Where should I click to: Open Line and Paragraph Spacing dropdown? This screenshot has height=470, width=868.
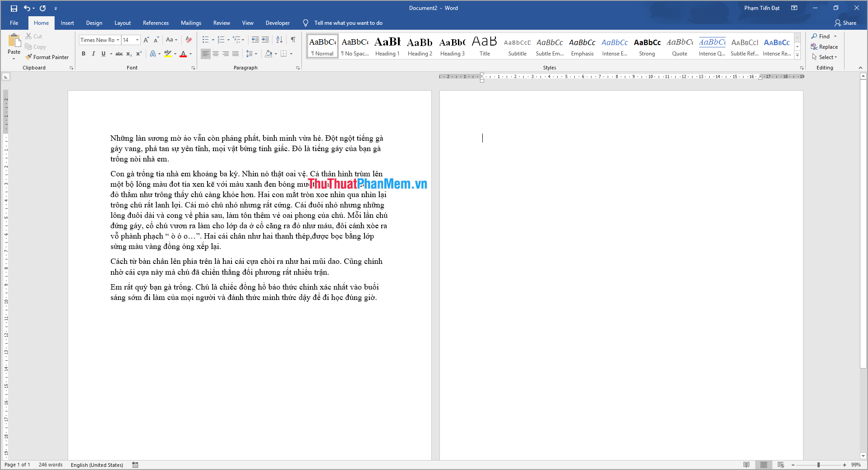251,54
